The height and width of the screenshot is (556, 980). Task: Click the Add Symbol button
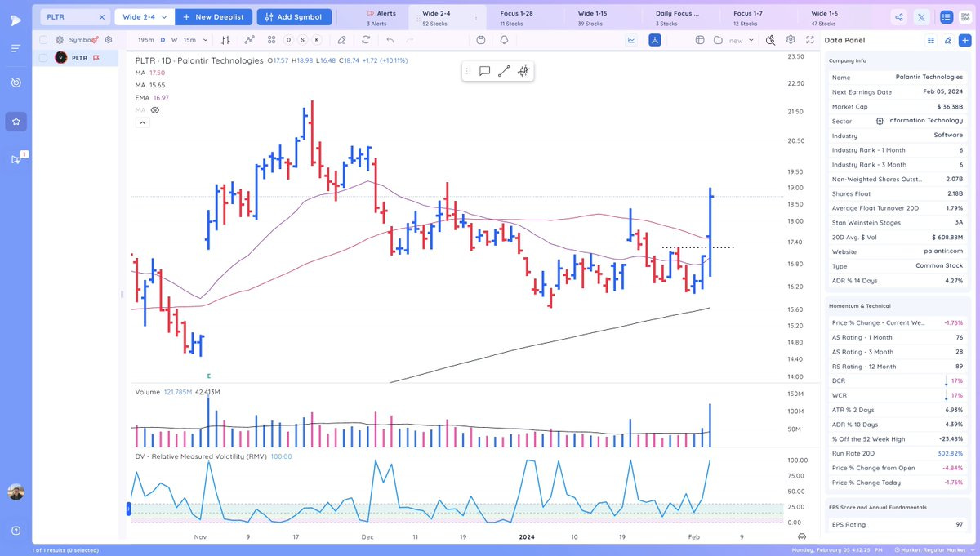pos(294,16)
